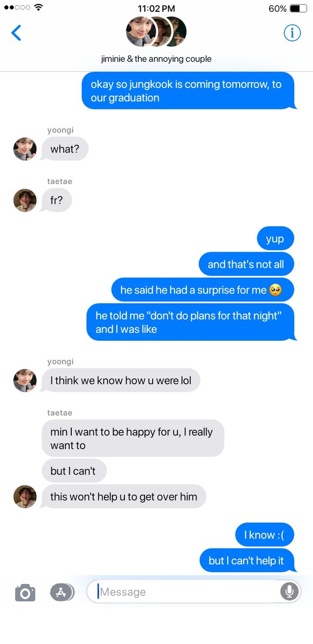Select the "okay so jungkook is coming tomorrow" bubble
The image size is (313, 644).
pos(188,91)
